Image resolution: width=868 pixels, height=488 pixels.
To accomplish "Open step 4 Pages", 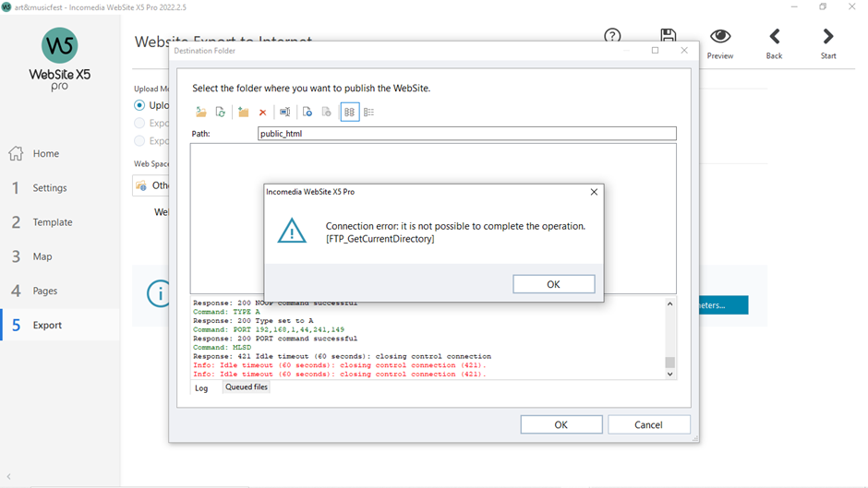I will 45,291.
